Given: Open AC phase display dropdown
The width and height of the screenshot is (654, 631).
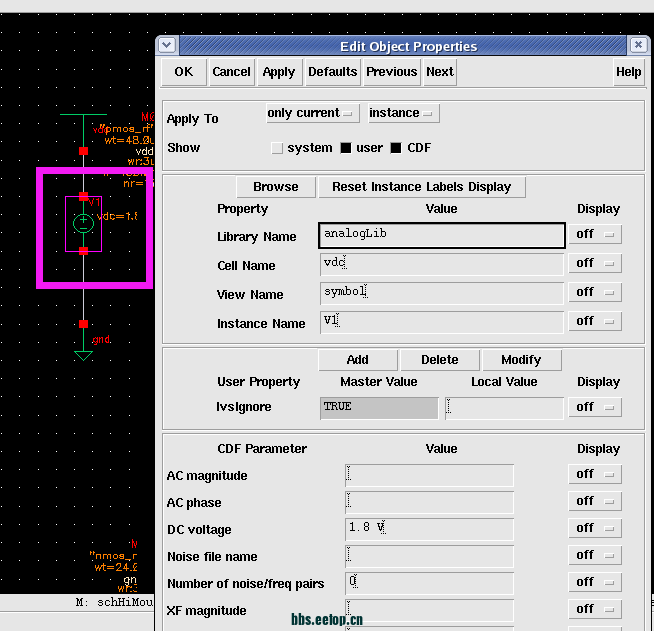Looking at the screenshot, I should 595,501.
